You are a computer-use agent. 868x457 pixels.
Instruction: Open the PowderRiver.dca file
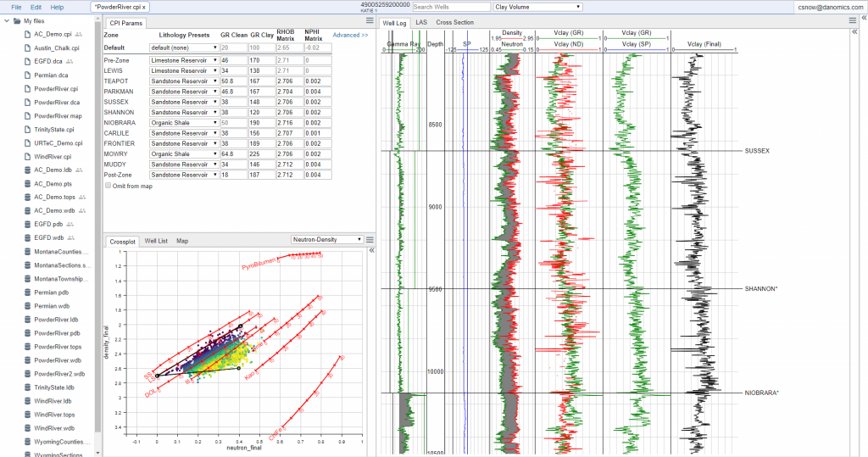coord(57,103)
